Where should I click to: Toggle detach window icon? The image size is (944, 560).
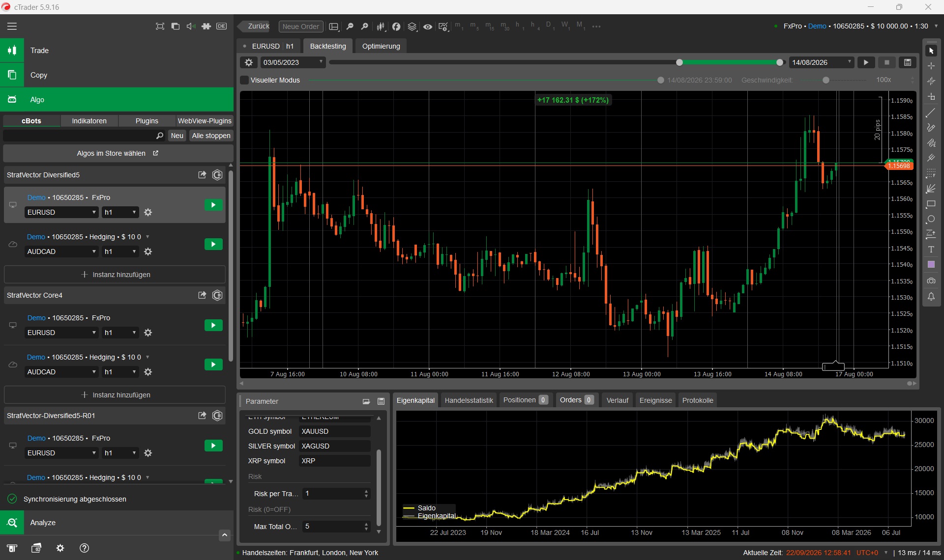[x=176, y=27]
